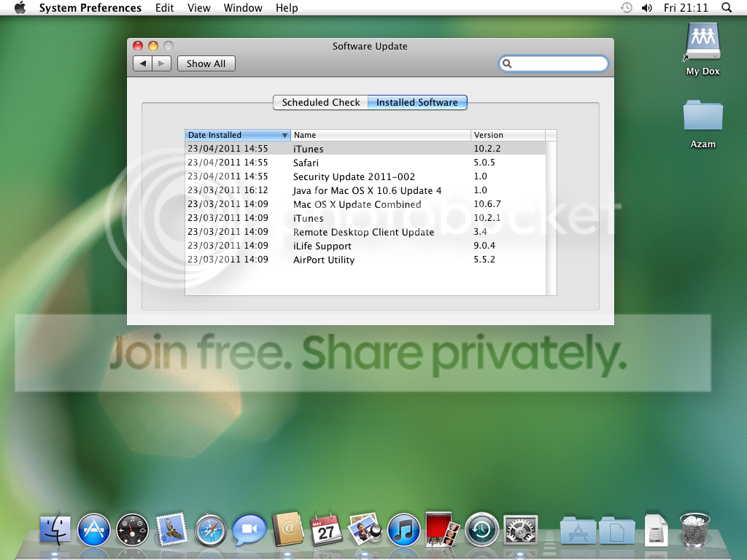
Task: Open iCal calendar showing 27
Action: pyautogui.click(x=326, y=529)
